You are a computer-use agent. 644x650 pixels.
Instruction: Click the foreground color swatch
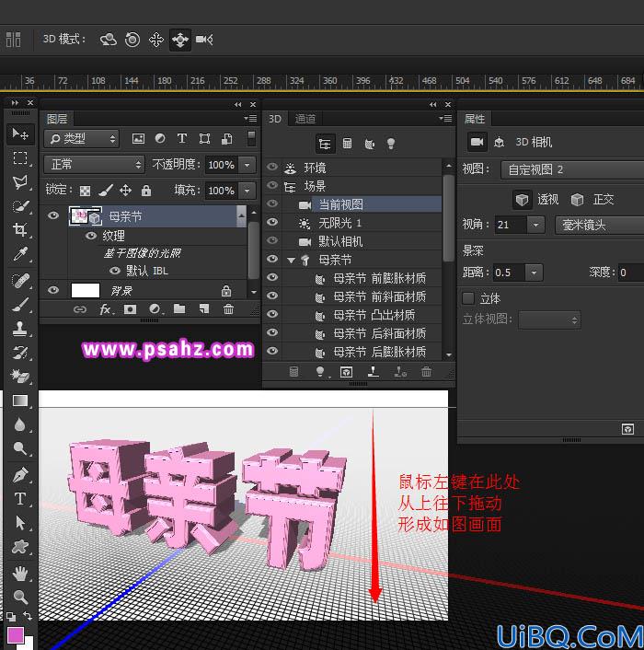(16, 634)
